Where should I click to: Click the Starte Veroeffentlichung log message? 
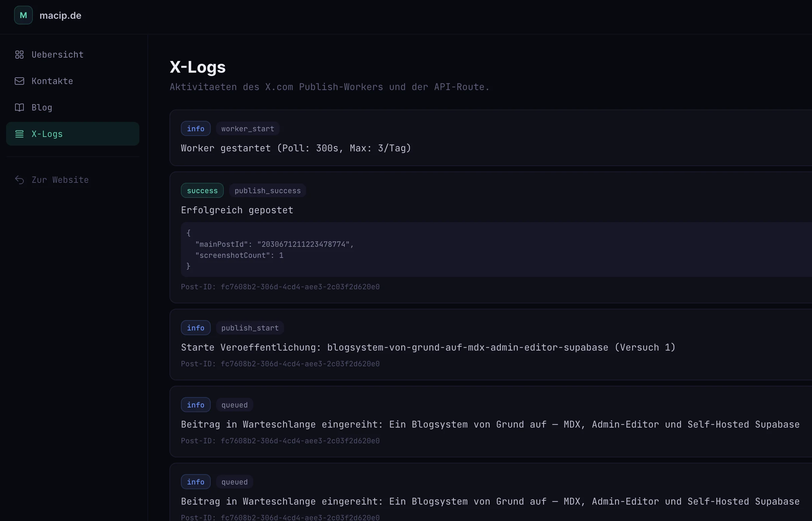[x=428, y=348]
